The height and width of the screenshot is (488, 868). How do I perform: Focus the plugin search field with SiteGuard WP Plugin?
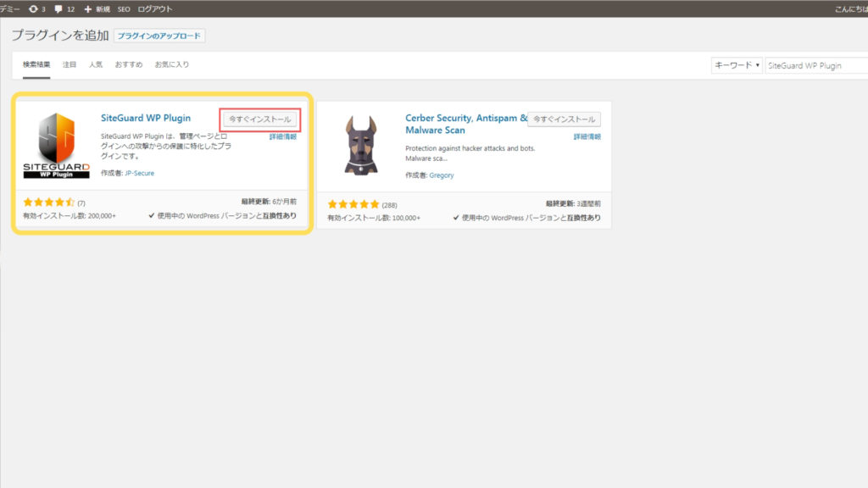pos(816,65)
